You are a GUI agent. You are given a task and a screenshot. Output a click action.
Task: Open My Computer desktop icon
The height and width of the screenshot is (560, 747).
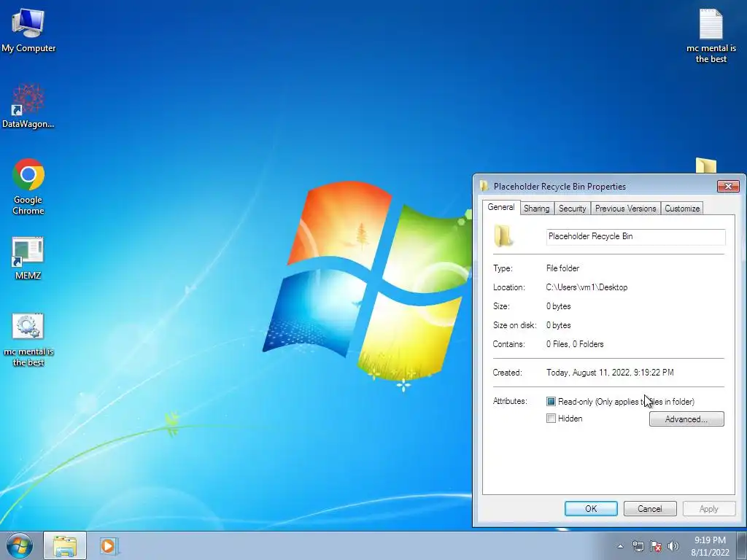(x=28, y=31)
